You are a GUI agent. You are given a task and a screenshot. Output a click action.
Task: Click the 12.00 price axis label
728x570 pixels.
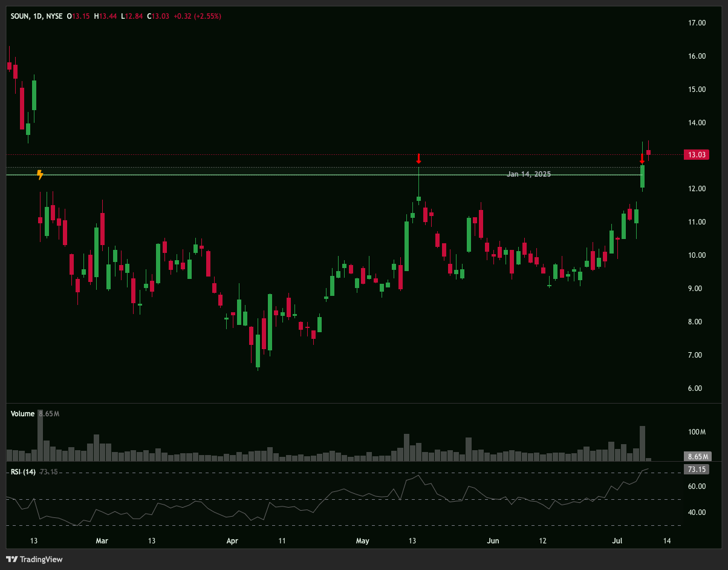(x=697, y=189)
